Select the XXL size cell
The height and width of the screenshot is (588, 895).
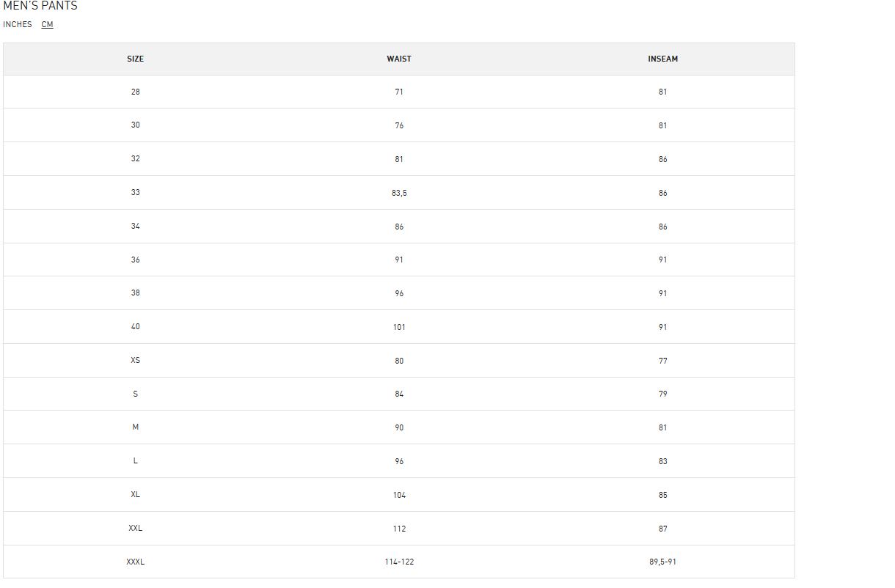pos(136,529)
